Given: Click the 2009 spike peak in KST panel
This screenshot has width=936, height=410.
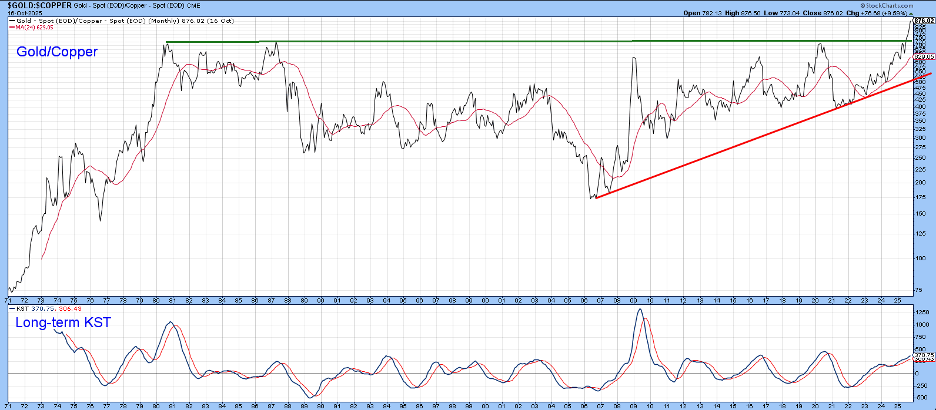Looking at the screenshot, I should [639, 311].
